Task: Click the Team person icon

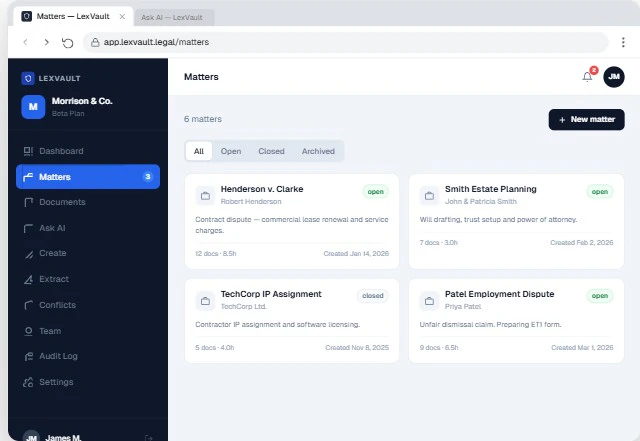Action: 28,331
